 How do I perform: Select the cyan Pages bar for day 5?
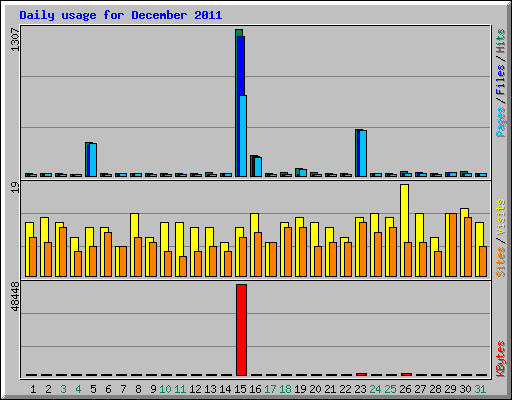click(x=93, y=160)
